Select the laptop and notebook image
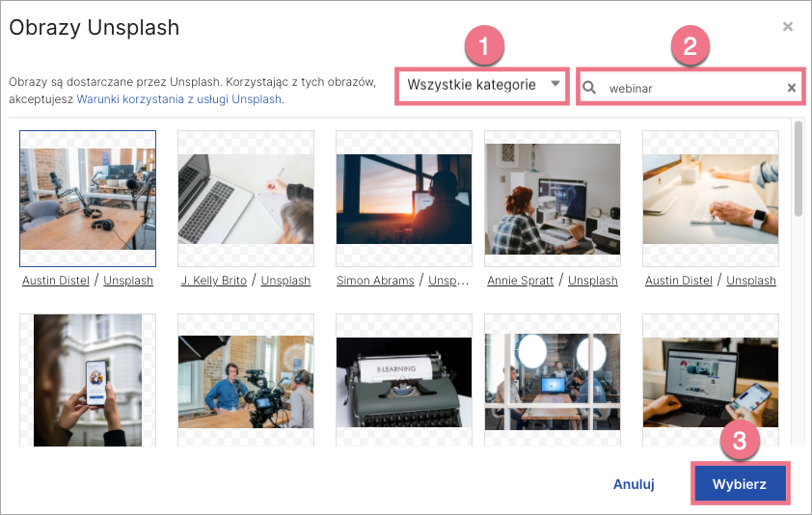The image size is (812, 515). pyautogui.click(x=246, y=198)
